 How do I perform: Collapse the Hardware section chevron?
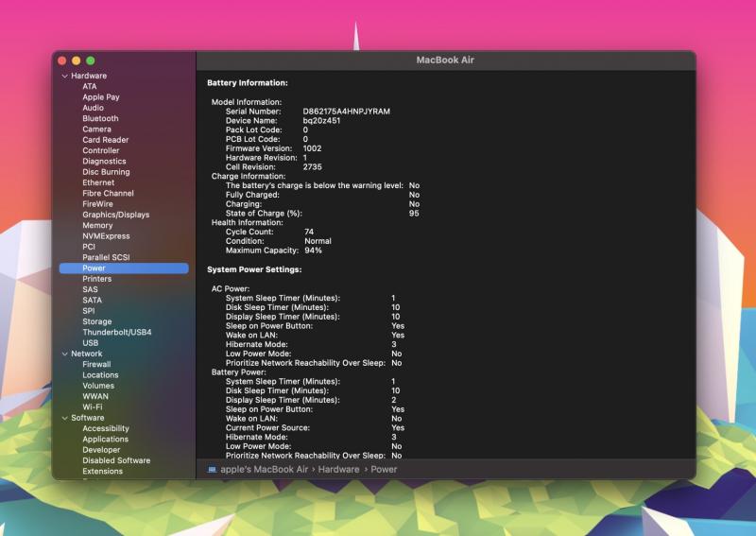coord(65,77)
